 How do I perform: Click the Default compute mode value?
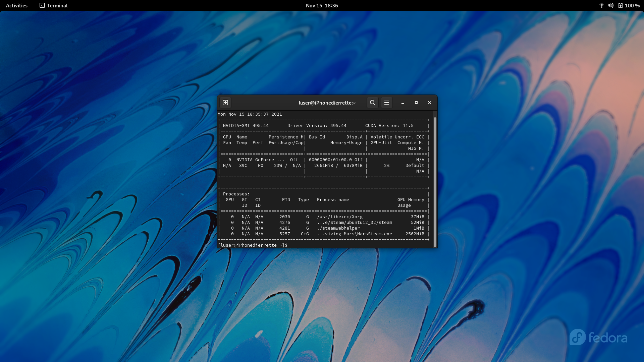tap(415, 166)
